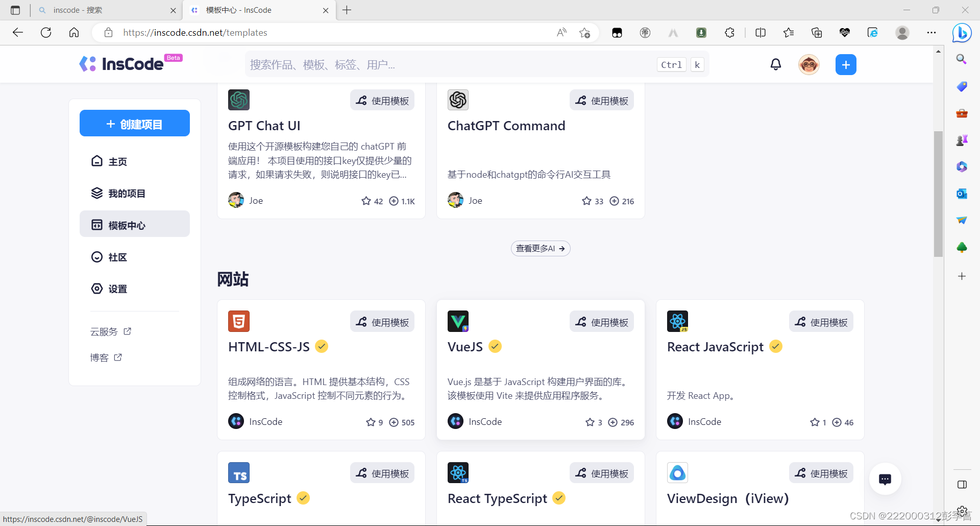Use the HTML-CSS-JS template
The image size is (980, 526).
pyautogui.click(x=382, y=322)
